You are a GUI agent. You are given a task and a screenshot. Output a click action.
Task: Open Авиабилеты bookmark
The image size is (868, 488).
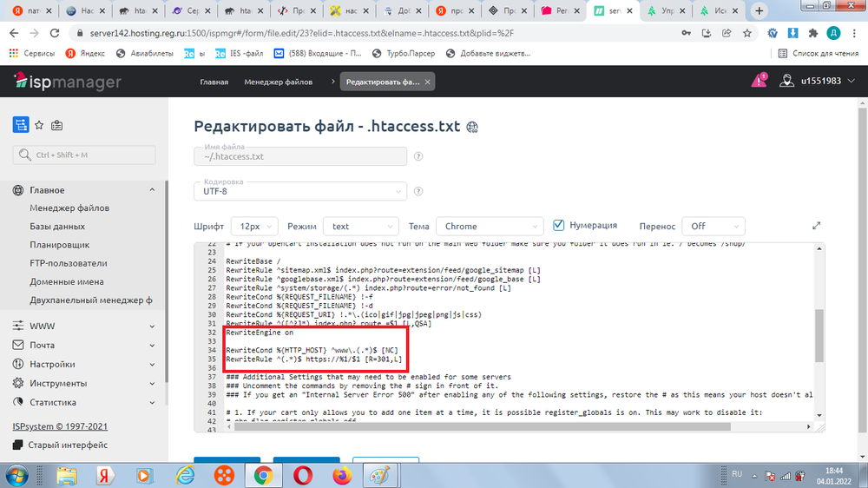144,53
